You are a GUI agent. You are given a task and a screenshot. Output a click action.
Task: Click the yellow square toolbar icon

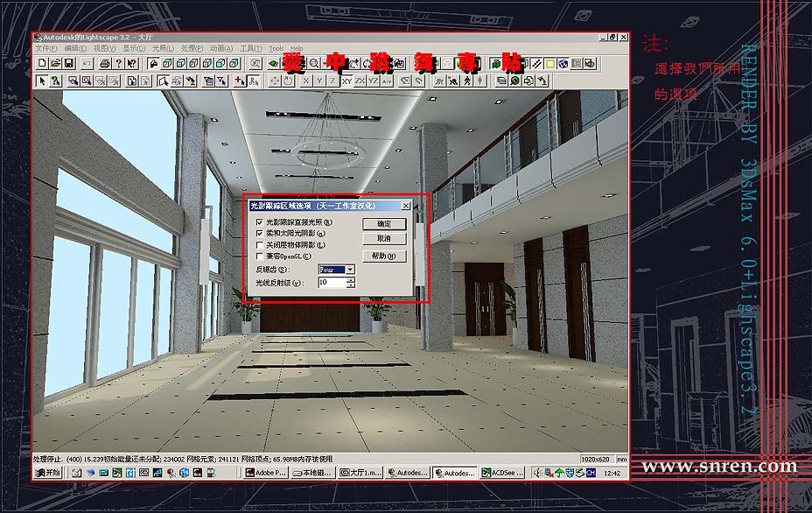[x=550, y=64]
